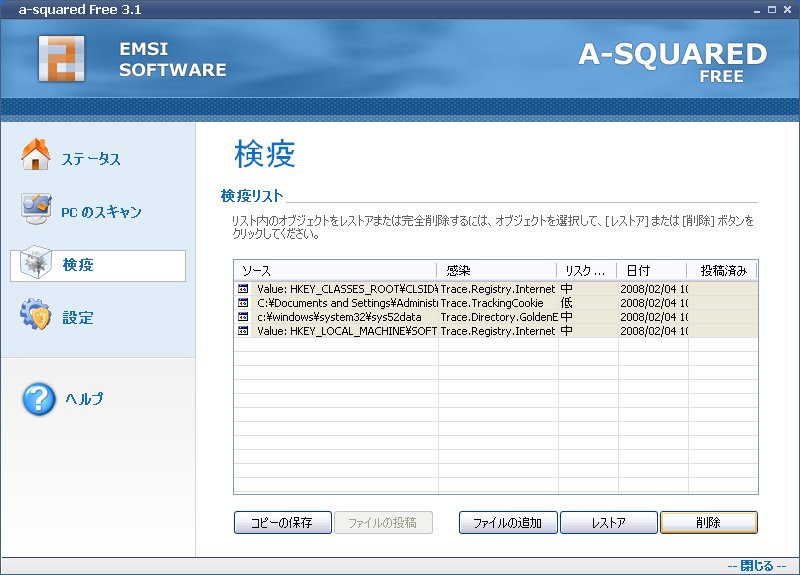Click the EMSI Software orange logo
Viewport: 800px width, 575px height.
point(62,59)
